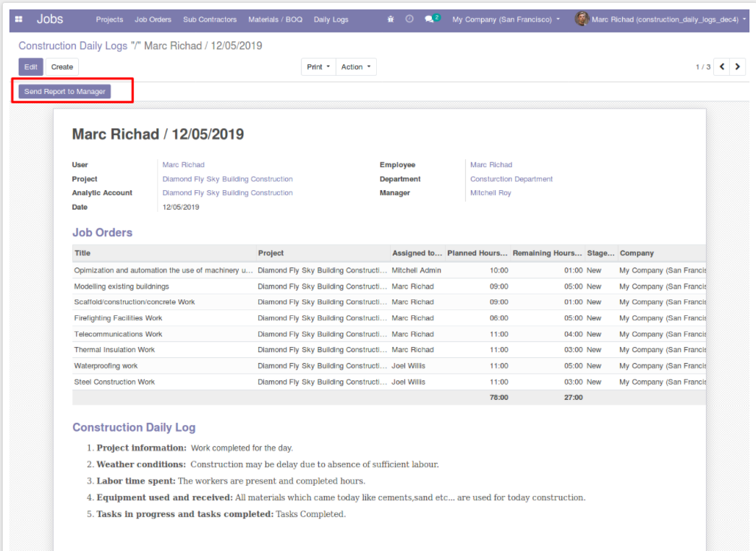Viewport: 756px width, 551px height.
Task: Go to previous record arrow
Action: (x=722, y=67)
